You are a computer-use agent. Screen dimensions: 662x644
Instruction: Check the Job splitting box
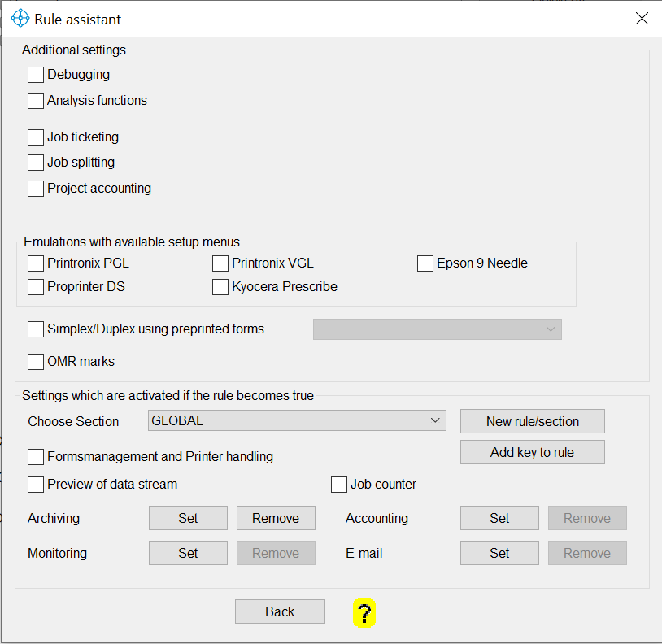tap(36, 163)
